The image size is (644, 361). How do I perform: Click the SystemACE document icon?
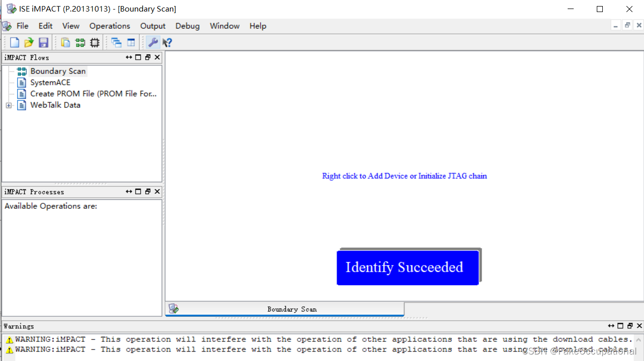(x=22, y=82)
